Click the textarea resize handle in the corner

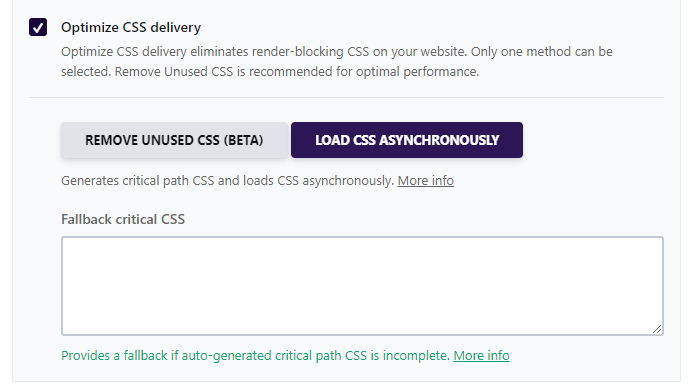click(657, 329)
